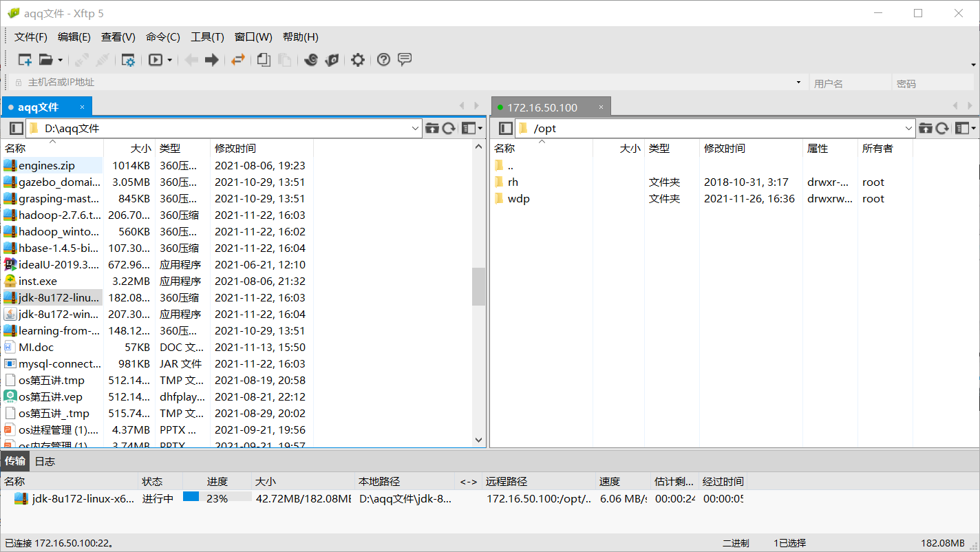980x552 pixels.
Task: Switch to the 日志 log tab
Action: [x=45, y=461]
